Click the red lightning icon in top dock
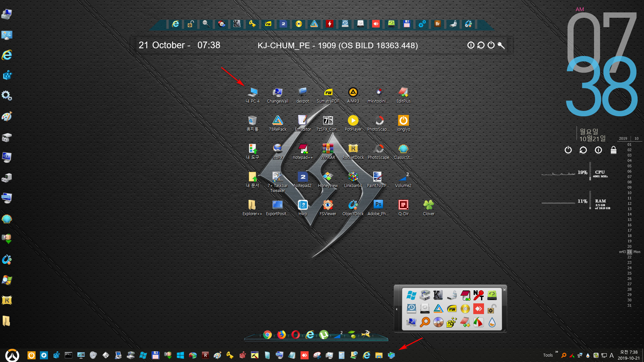Image resolution: width=644 pixels, height=362 pixels. tap(329, 24)
